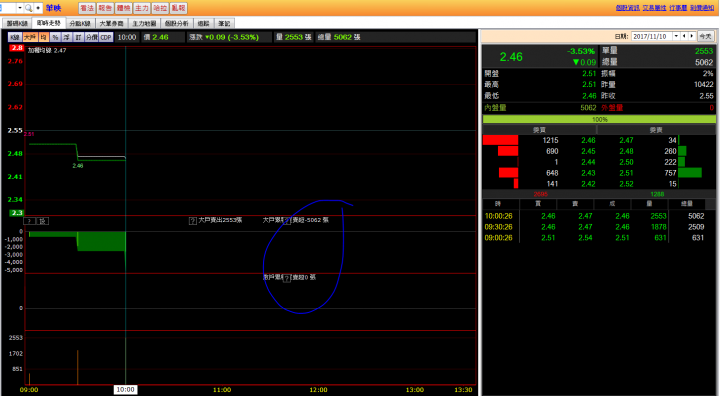The width and height of the screenshot is (720, 396).
Task: Click the 今天 today button
Action: tap(706, 36)
